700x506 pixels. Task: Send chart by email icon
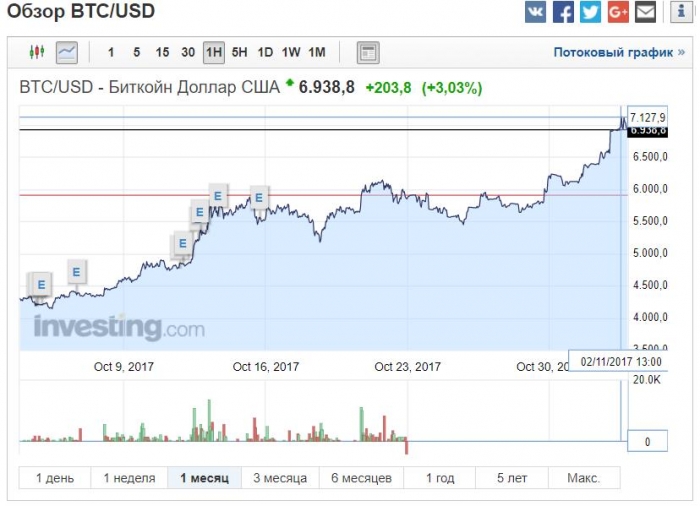(x=646, y=12)
